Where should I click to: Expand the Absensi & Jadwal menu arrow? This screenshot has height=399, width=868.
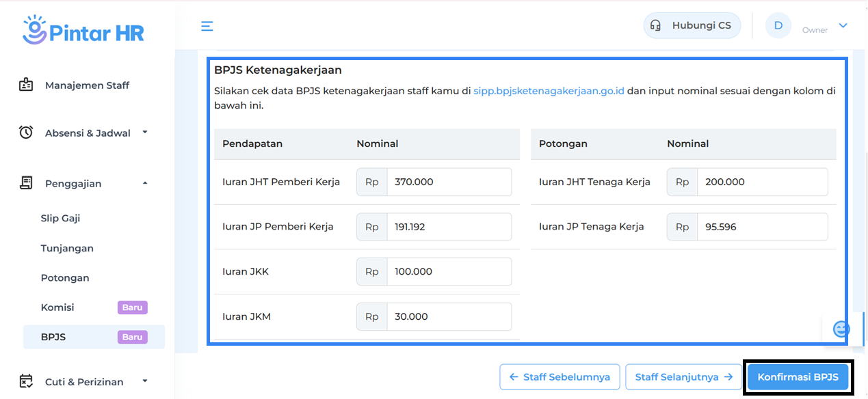tap(145, 132)
